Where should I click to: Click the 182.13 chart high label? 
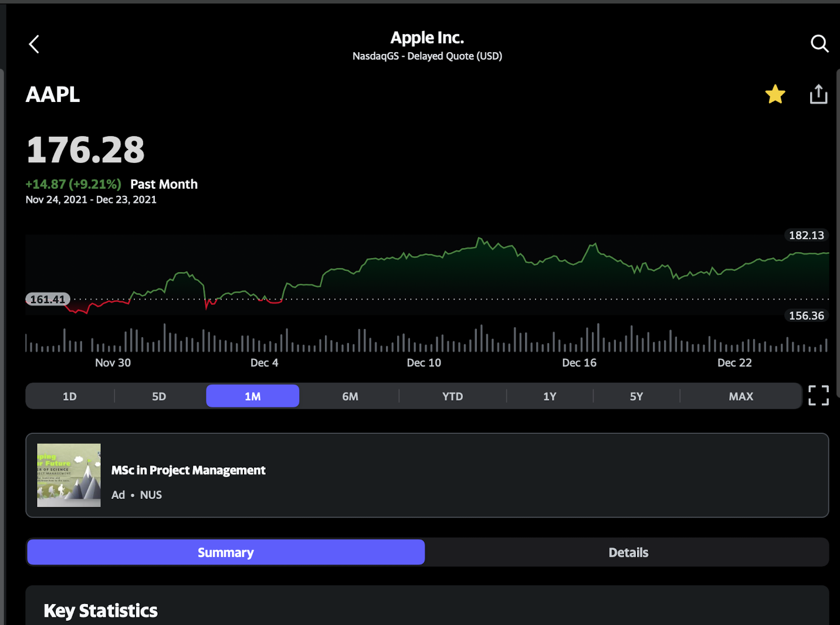click(x=806, y=235)
